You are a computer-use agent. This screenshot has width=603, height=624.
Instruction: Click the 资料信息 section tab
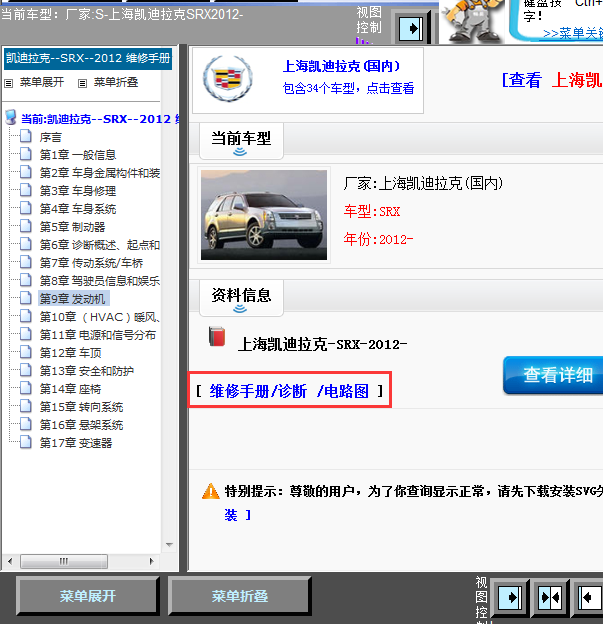(x=241, y=298)
